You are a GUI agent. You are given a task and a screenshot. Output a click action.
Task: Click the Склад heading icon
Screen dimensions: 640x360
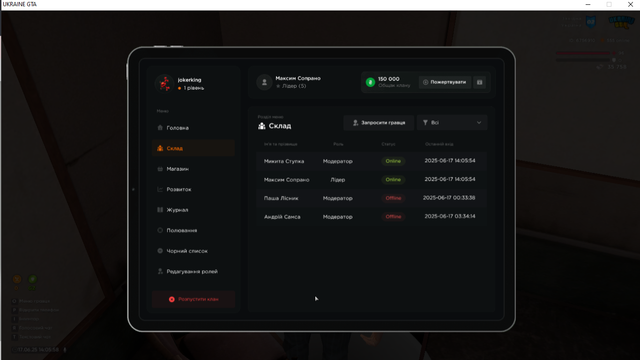pyautogui.click(x=262, y=126)
